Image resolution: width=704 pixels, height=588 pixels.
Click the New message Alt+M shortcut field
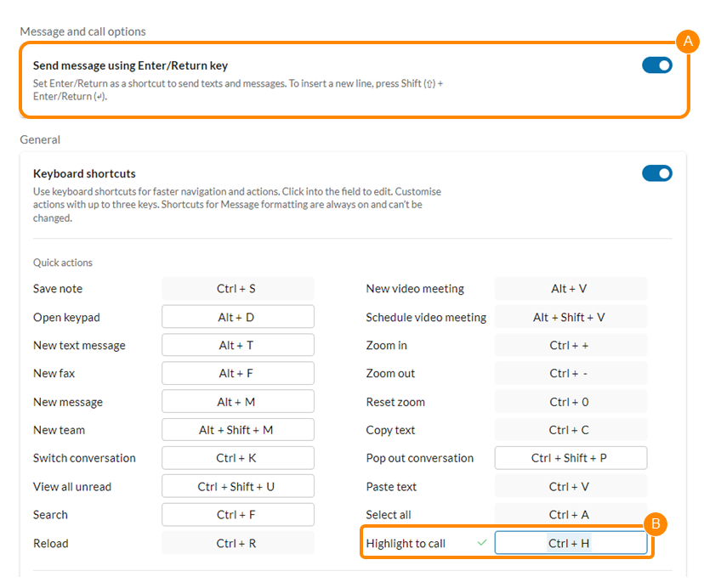click(x=237, y=401)
